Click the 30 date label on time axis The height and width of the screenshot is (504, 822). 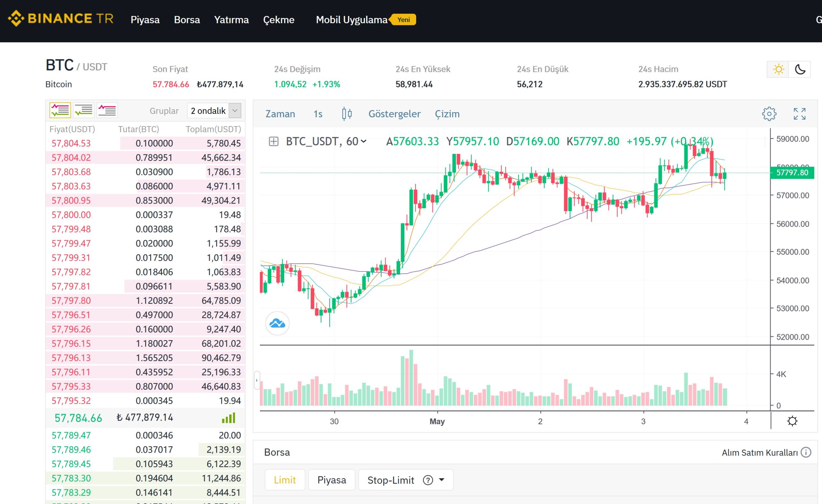pos(334,421)
